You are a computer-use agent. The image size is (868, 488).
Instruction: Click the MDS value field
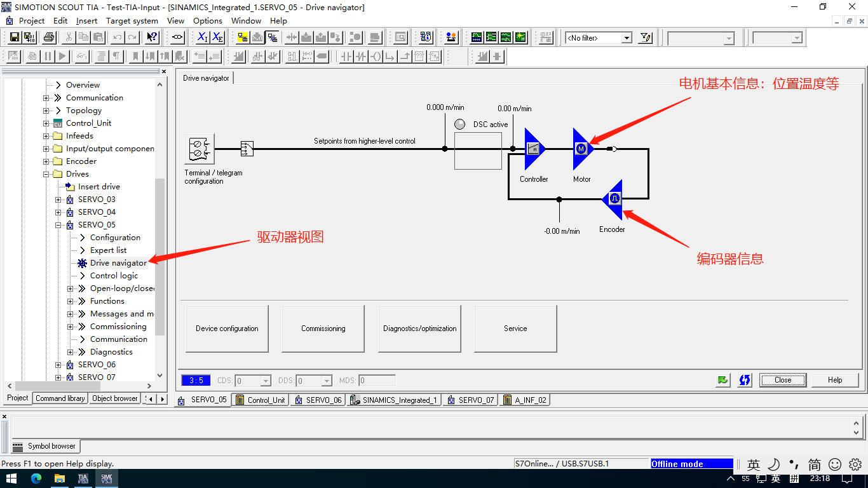377,381
